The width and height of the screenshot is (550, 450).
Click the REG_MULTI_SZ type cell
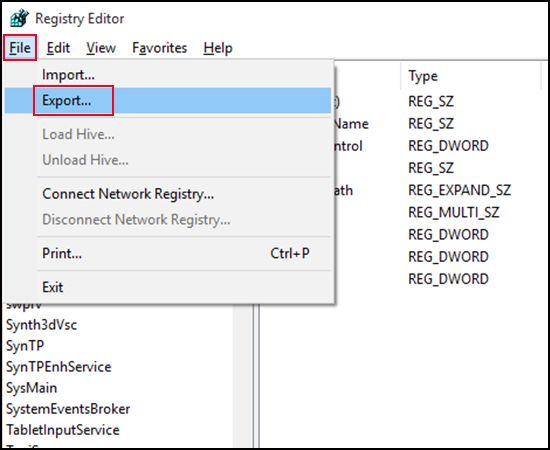(454, 212)
